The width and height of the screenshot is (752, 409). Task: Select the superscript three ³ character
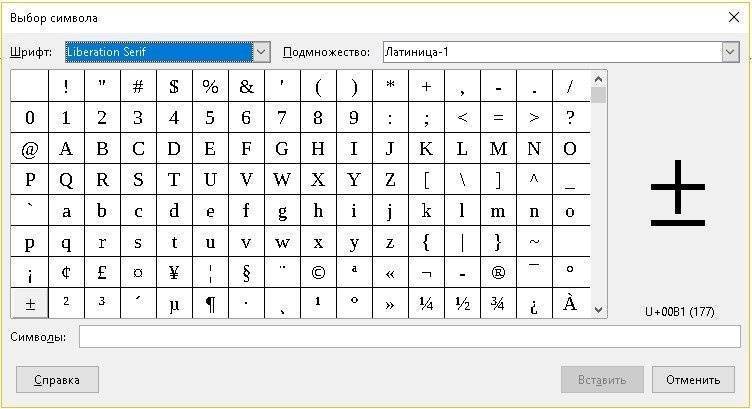tap(102, 304)
